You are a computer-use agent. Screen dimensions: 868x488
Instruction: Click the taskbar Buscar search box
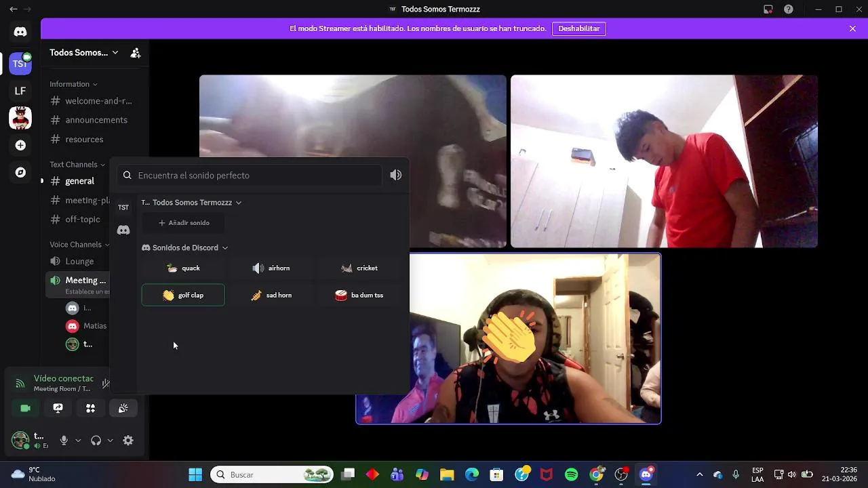pyautogui.click(x=272, y=474)
